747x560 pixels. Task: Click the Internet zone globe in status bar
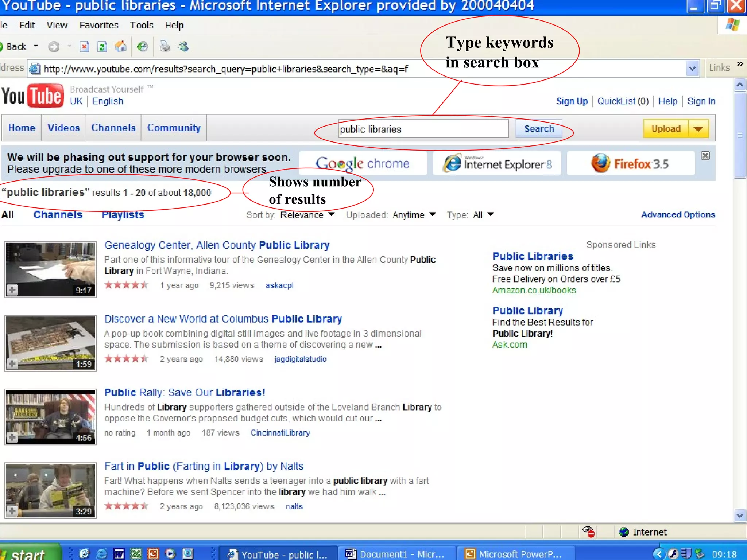click(624, 532)
